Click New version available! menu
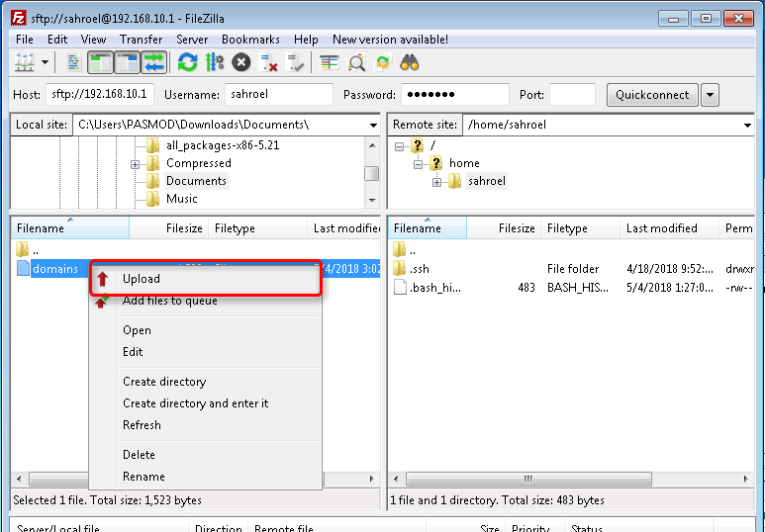This screenshot has width=765, height=532. [x=390, y=40]
